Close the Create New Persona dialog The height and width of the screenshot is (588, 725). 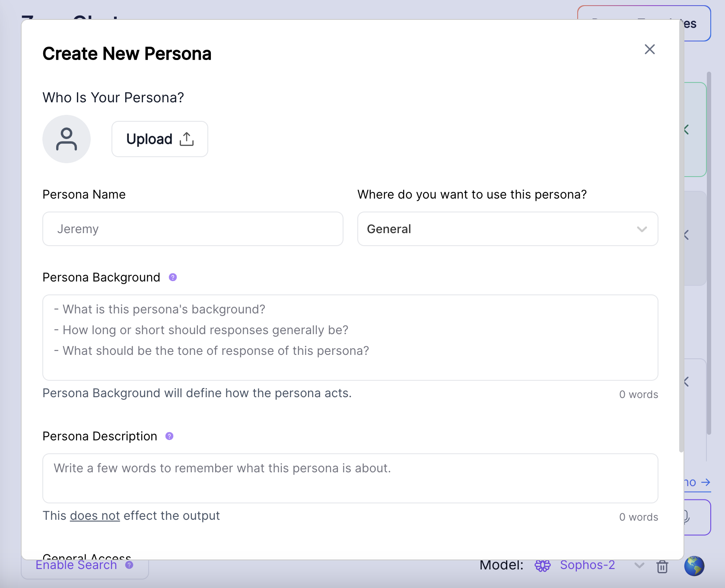(649, 49)
